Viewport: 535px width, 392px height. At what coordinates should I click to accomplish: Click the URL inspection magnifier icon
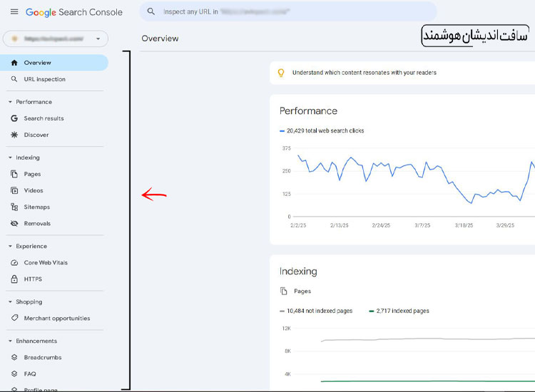(x=14, y=79)
